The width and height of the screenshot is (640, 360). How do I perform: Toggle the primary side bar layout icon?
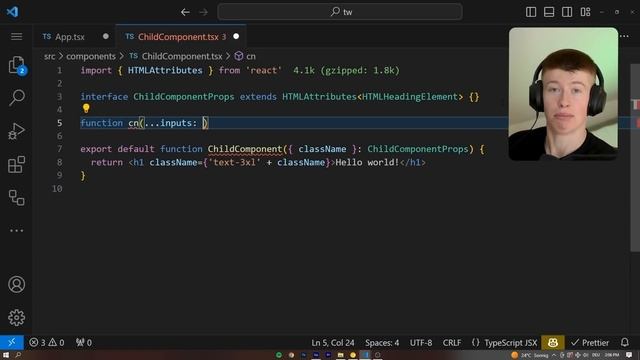coord(531,12)
